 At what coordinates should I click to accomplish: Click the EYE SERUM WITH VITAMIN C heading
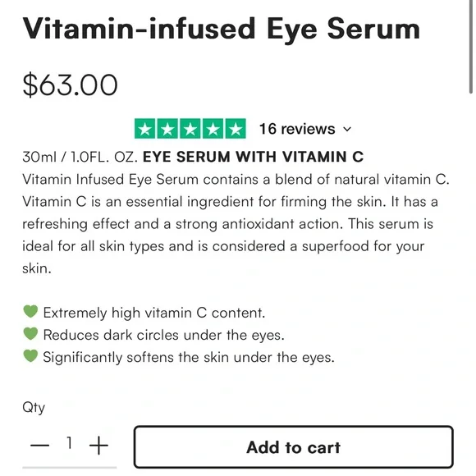click(253, 158)
